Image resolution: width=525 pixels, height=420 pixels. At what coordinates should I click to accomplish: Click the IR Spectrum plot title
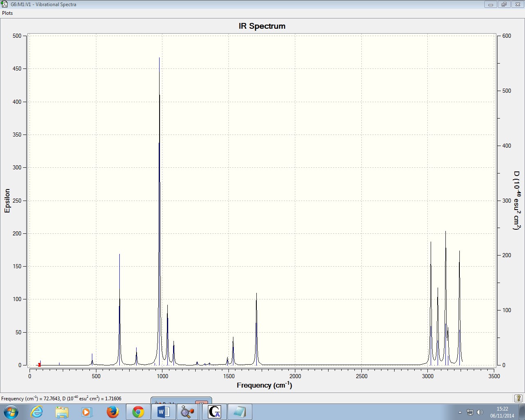coord(262,26)
